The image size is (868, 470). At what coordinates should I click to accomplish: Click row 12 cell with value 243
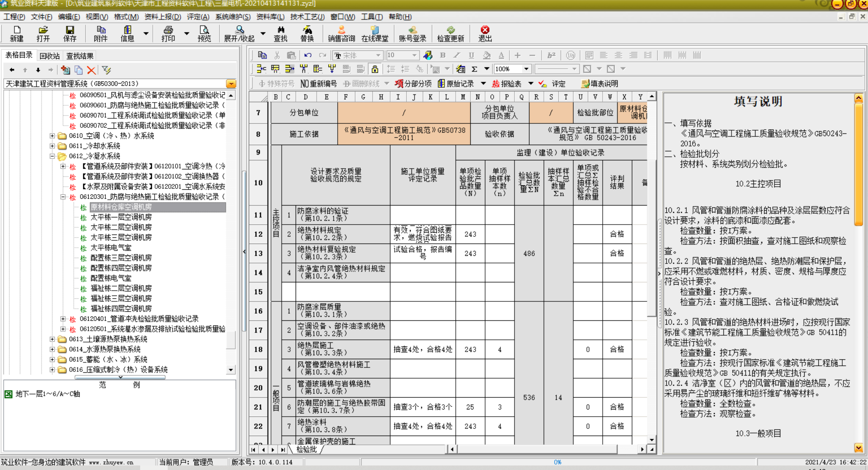click(470, 234)
